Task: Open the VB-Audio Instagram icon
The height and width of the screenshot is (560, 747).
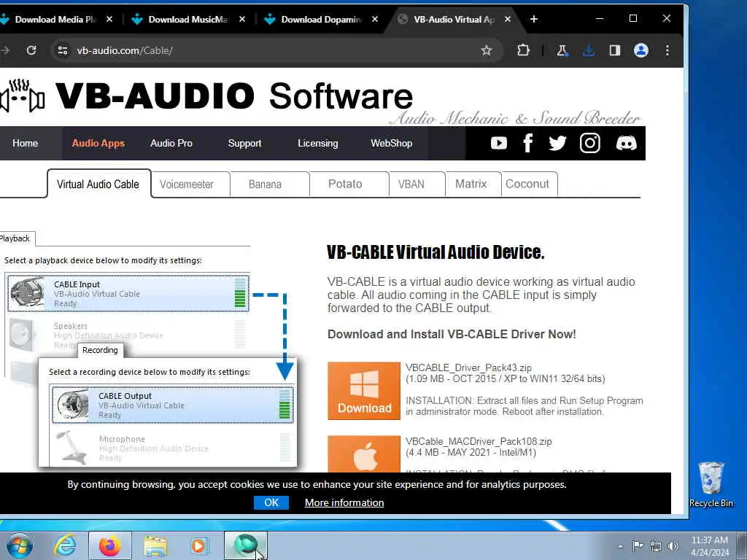Action: pyautogui.click(x=589, y=143)
